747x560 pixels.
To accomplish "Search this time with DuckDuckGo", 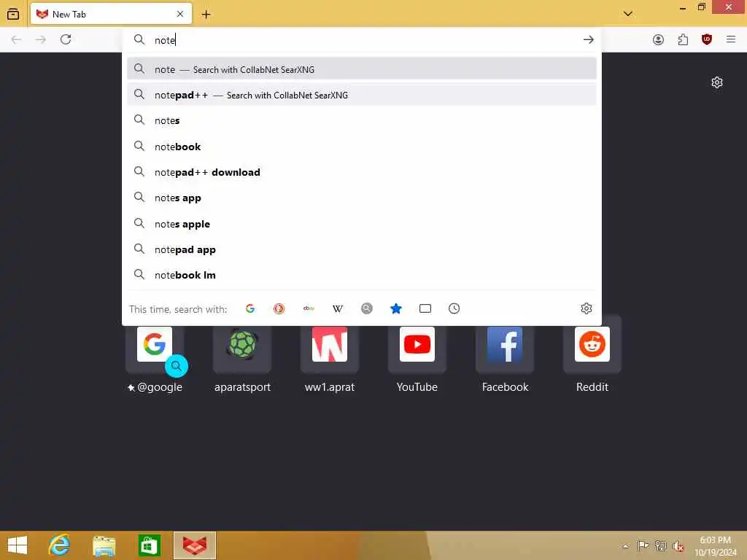I will 279,308.
